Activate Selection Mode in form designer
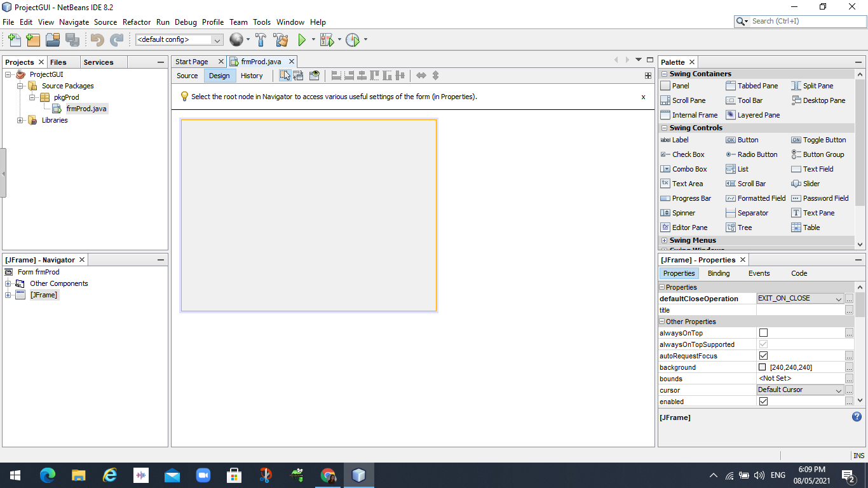The height and width of the screenshot is (488, 868). pyautogui.click(x=285, y=76)
